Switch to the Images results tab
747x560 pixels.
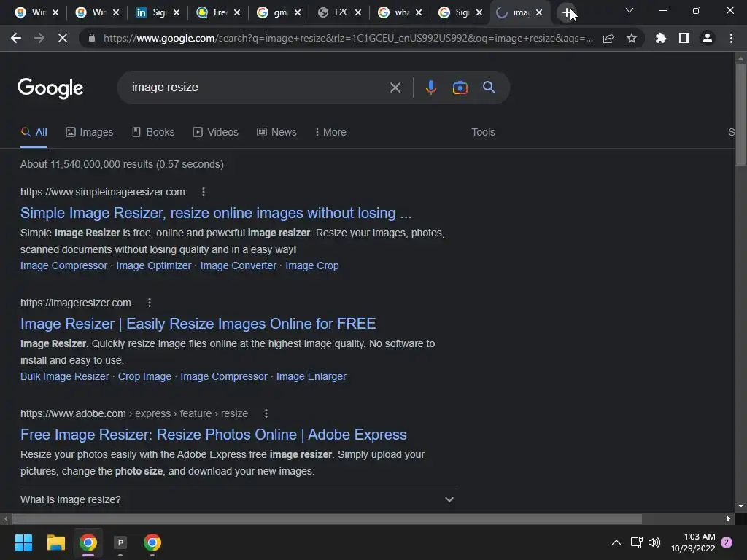point(90,133)
